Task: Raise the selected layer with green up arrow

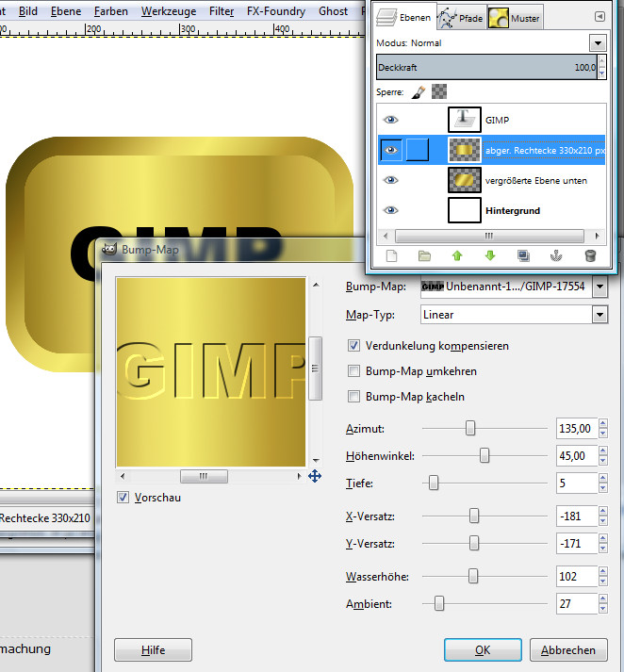Action: coord(457,255)
